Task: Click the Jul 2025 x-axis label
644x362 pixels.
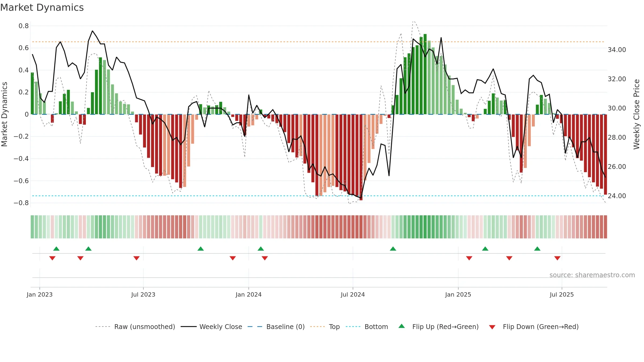Action: click(562, 294)
